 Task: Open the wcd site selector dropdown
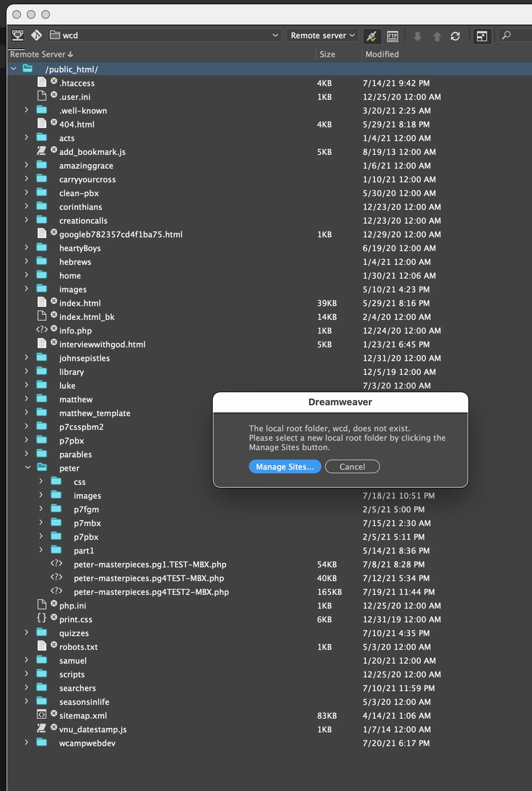(x=165, y=35)
